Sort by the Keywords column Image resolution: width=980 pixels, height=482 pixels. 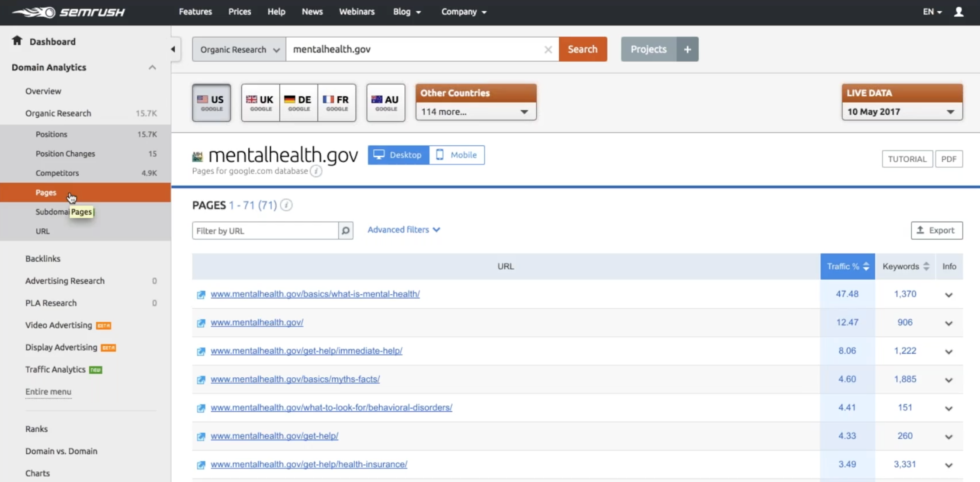[x=906, y=267]
